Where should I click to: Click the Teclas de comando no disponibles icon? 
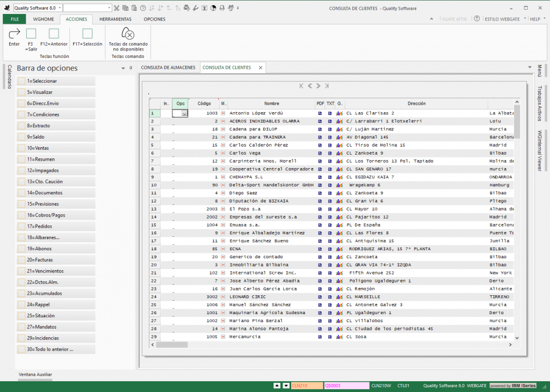(x=128, y=34)
